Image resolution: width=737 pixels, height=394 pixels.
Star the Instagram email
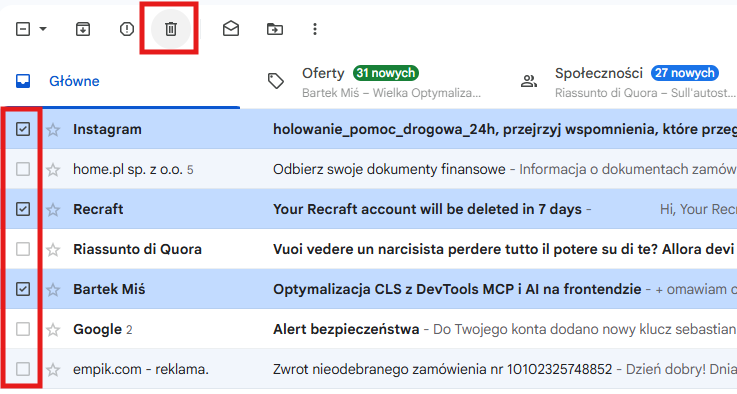pos(53,130)
